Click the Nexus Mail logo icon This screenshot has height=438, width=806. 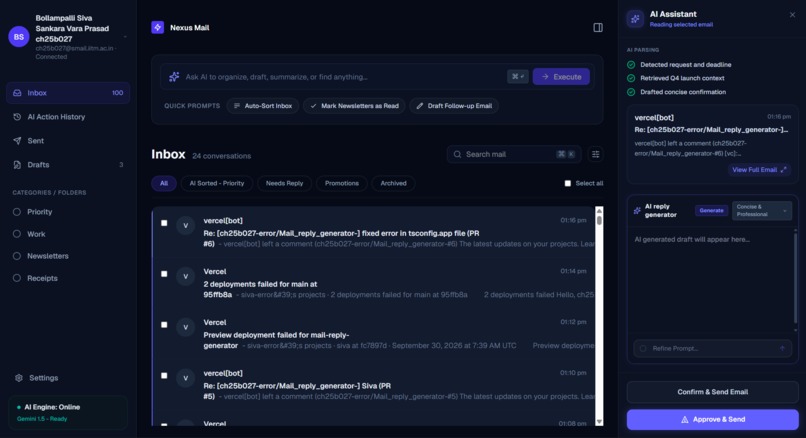(x=157, y=27)
